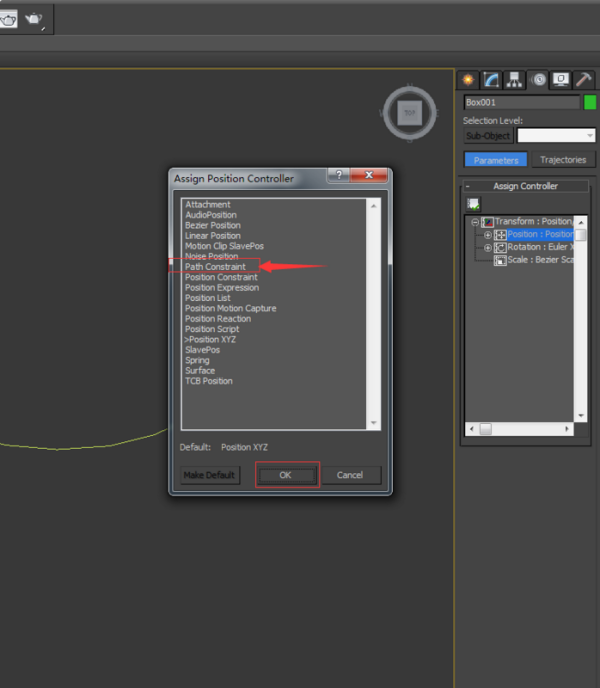600x688 pixels.
Task: Select Path Constraint controller
Action: coord(215,267)
